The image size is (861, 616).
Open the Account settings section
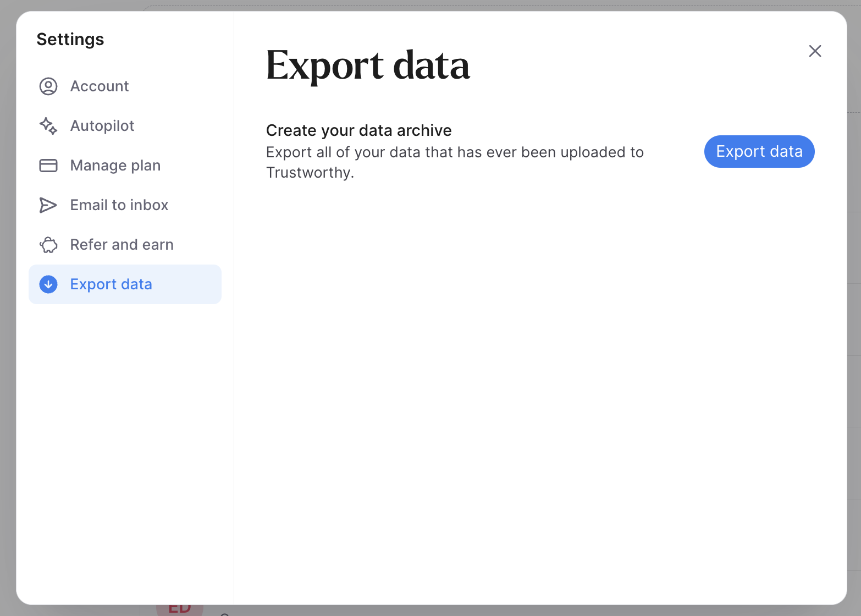click(100, 86)
